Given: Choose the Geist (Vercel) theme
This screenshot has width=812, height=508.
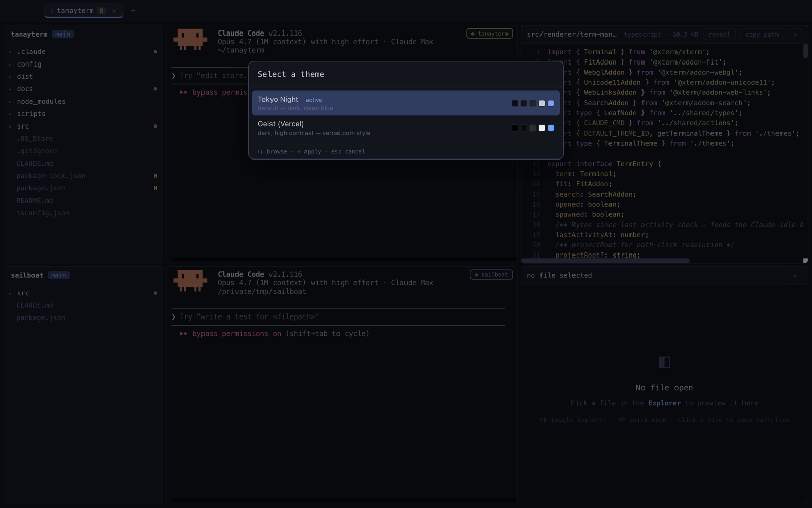Looking at the screenshot, I should [406, 128].
